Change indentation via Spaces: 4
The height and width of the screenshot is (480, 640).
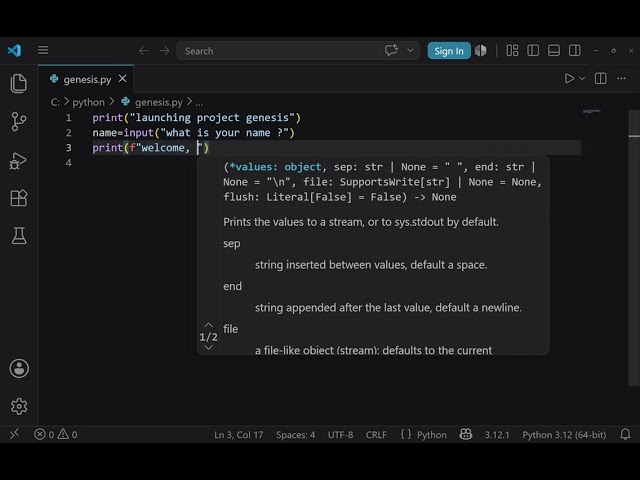click(x=295, y=435)
